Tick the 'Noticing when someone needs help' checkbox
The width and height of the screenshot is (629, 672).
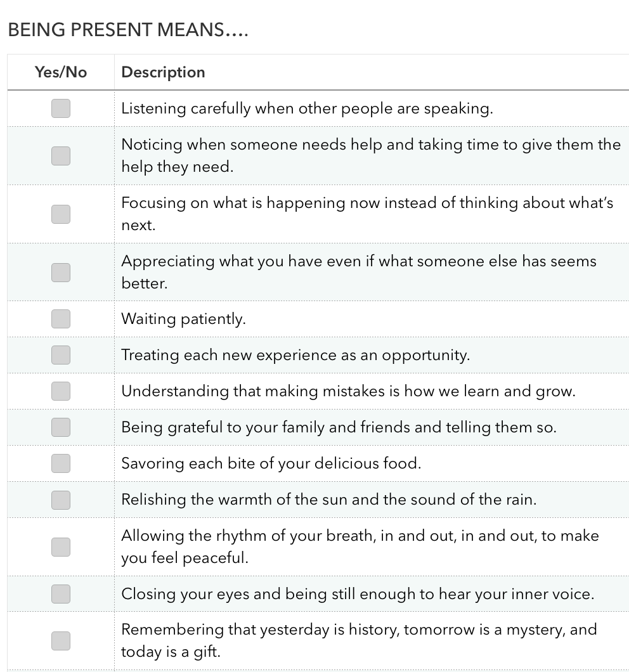(x=61, y=156)
